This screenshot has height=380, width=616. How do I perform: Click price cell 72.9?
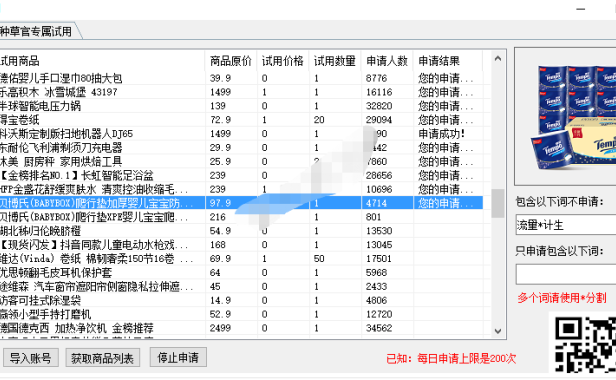tap(220, 119)
